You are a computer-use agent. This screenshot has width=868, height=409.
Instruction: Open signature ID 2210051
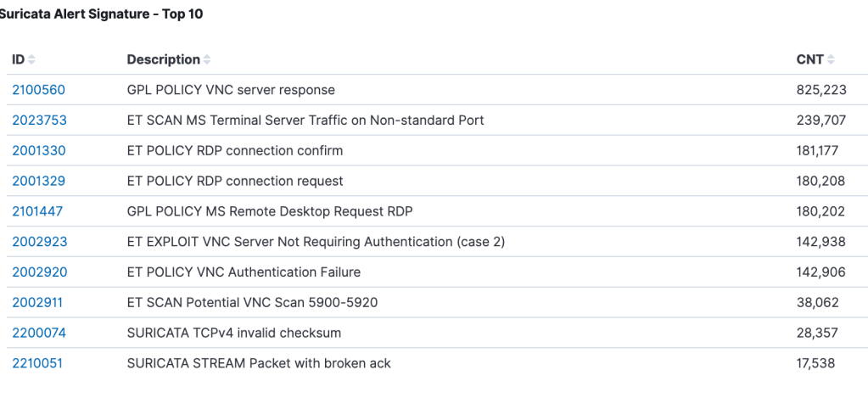tap(37, 363)
